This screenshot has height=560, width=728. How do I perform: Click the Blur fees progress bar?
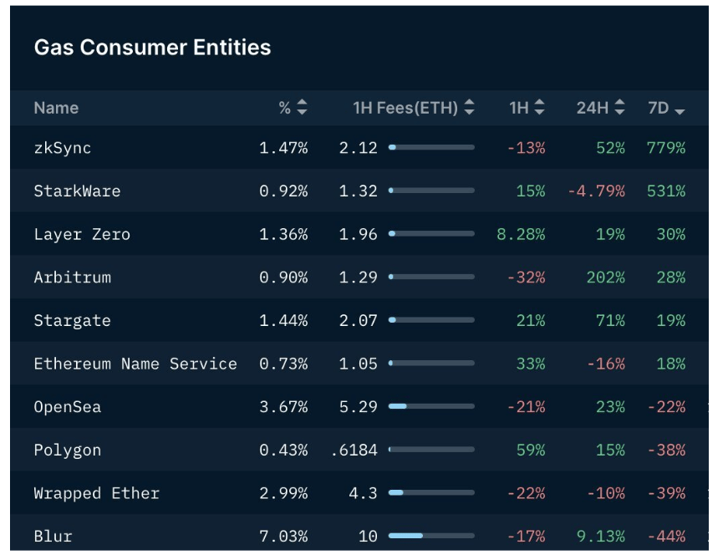[x=431, y=536]
